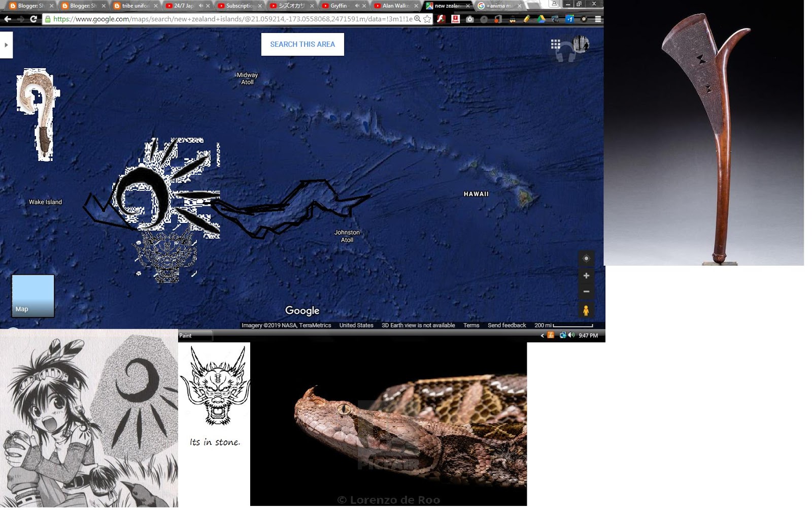Reload the Google Maps page
The image size is (812, 510).
(x=33, y=19)
